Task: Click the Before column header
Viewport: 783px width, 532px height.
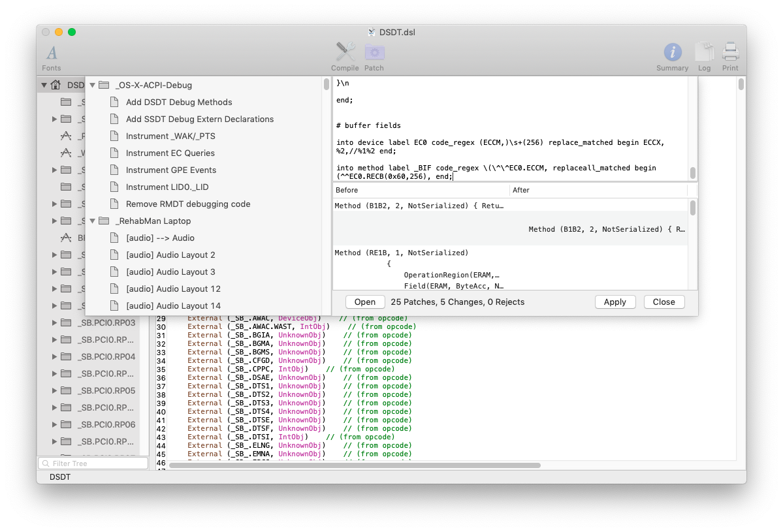Action: pyautogui.click(x=421, y=190)
